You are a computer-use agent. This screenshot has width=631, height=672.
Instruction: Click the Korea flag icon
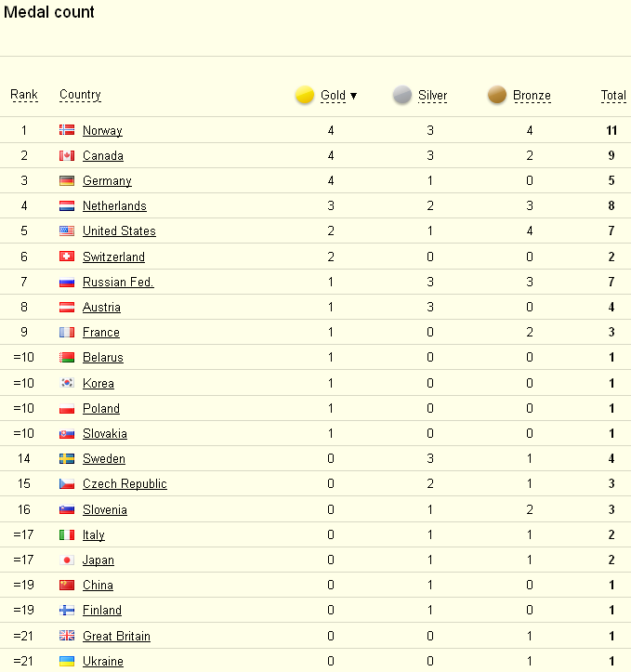(x=67, y=383)
